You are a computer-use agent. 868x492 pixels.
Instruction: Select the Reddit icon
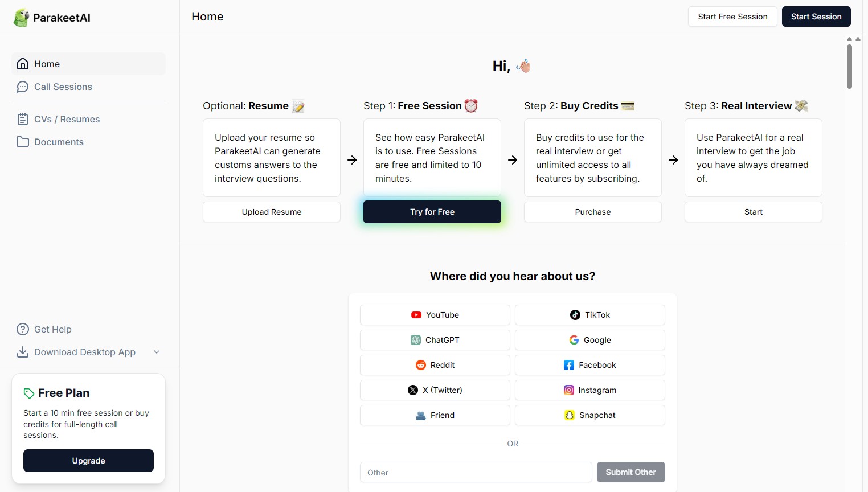[x=421, y=364]
